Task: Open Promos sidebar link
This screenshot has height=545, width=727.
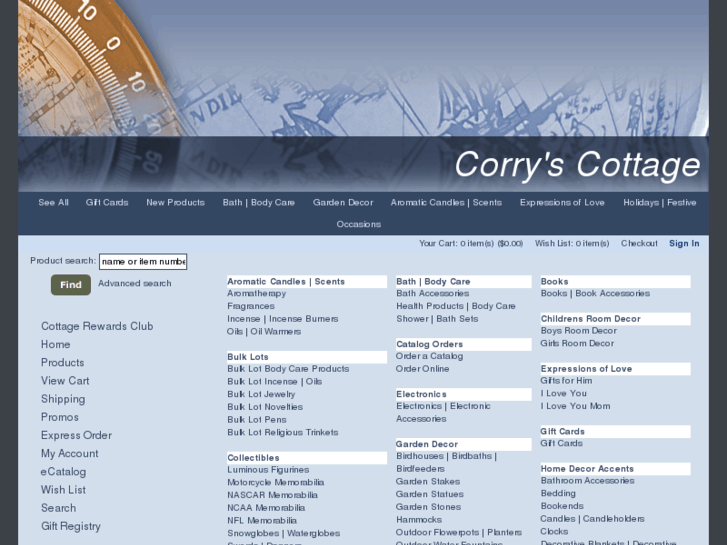Action: [x=60, y=417]
